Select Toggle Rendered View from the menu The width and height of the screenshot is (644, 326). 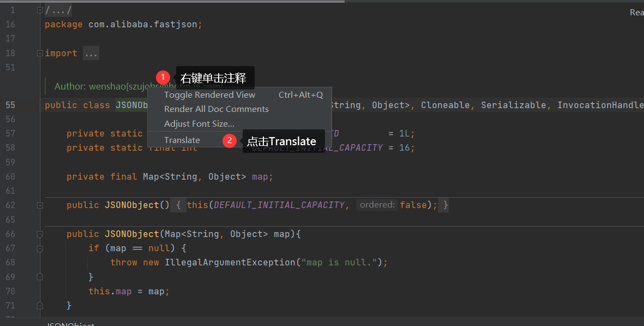point(209,94)
